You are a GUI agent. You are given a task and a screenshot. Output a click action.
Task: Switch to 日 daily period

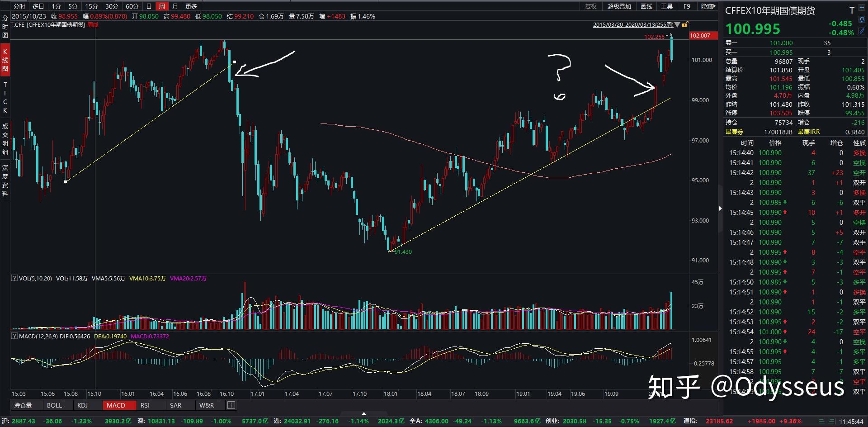click(149, 6)
